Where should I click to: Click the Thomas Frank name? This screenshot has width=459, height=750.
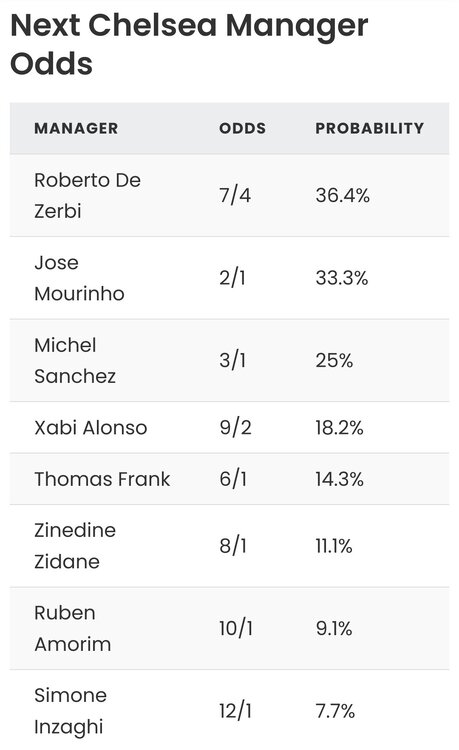pos(102,479)
